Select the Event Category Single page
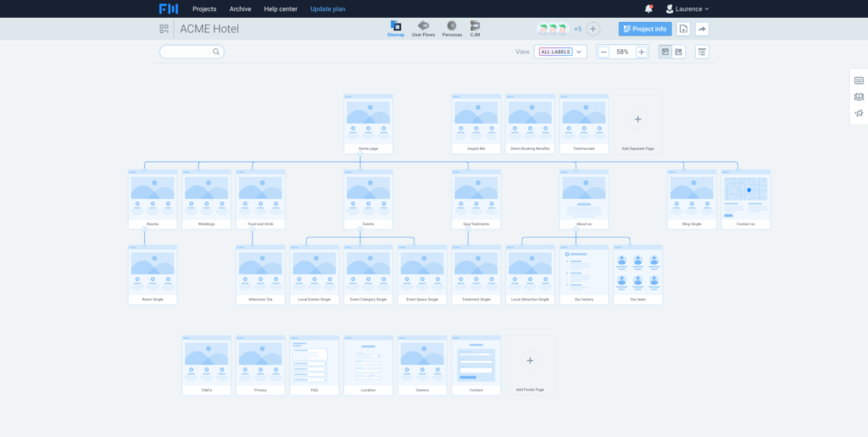The height and width of the screenshot is (437, 868). tap(368, 274)
